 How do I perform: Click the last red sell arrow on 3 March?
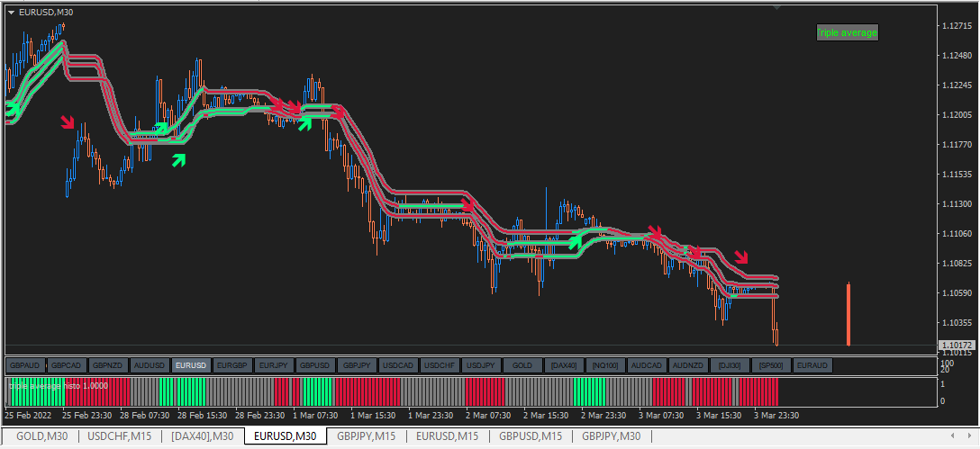coord(740,256)
